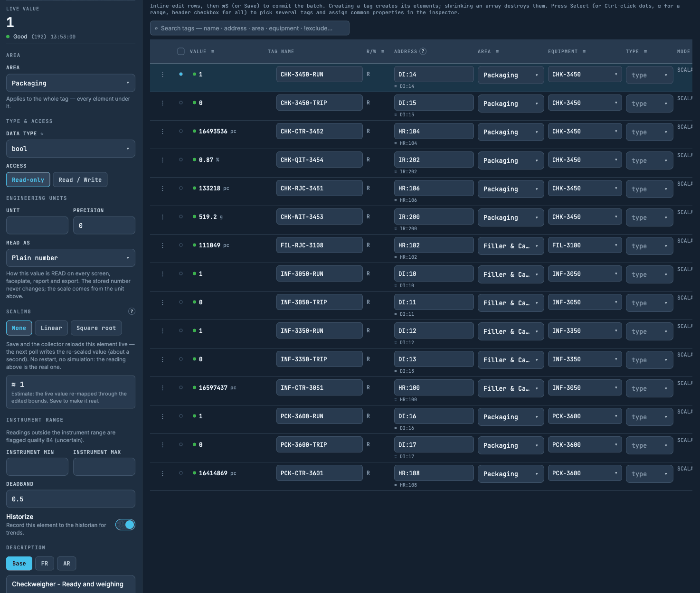700x593 pixels.
Task: Open the row menu dots for CHK-3450-RUN
Action: tap(162, 75)
